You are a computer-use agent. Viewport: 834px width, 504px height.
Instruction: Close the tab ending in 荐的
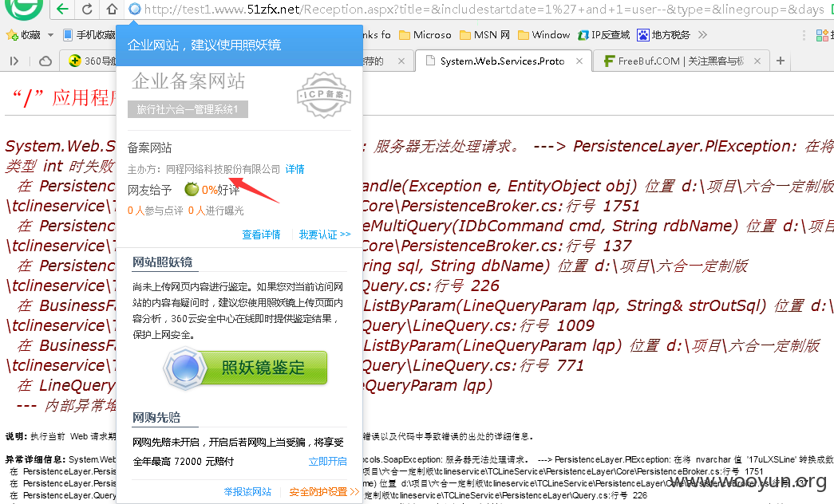click(x=401, y=61)
